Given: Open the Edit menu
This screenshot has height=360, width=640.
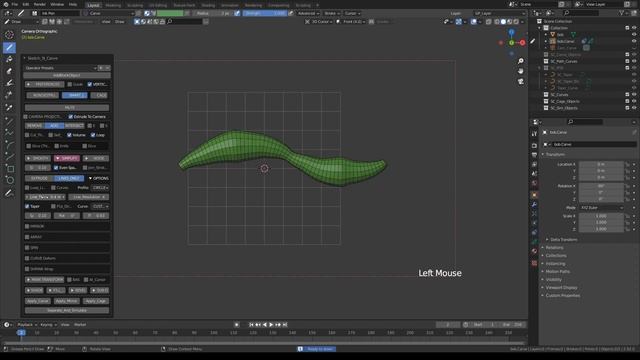Looking at the screenshot, I should (x=26, y=4).
